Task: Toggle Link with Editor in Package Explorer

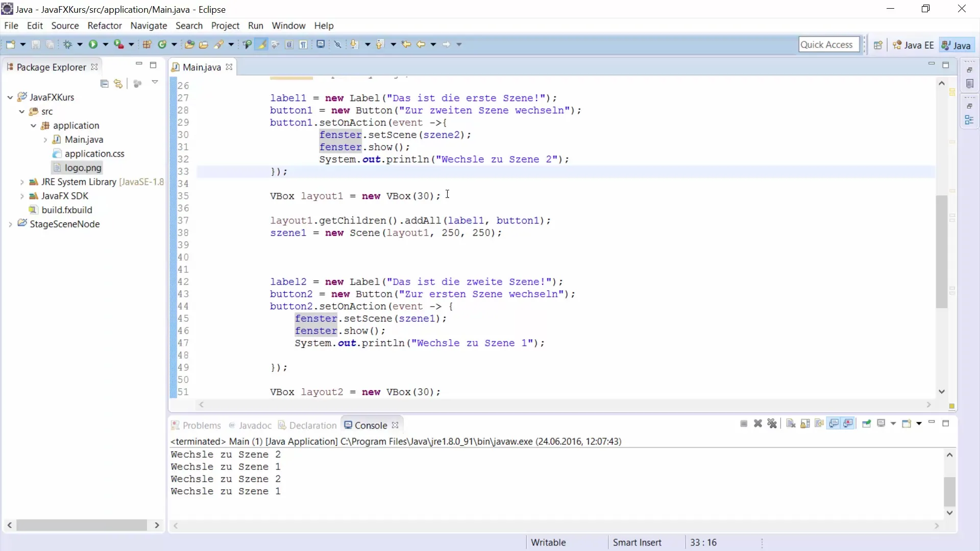Action: [x=118, y=84]
